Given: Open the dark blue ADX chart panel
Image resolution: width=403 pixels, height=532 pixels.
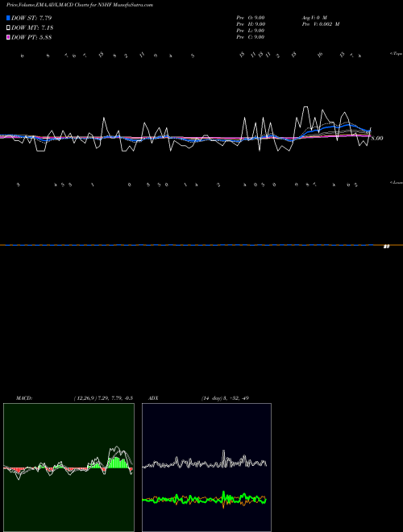Looking at the screenshot, I should pyautogui.click(x=206, y=468).
